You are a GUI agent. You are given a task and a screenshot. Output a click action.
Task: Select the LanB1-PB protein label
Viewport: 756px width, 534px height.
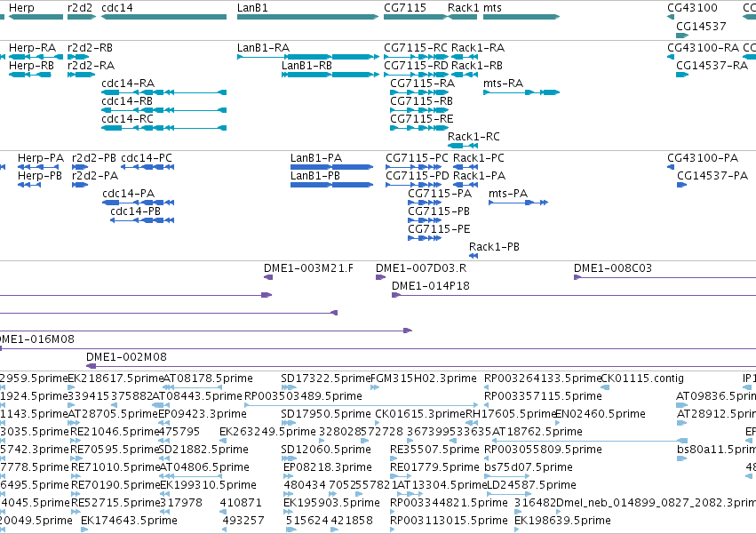pyautogui.click(x=315, y=176)
